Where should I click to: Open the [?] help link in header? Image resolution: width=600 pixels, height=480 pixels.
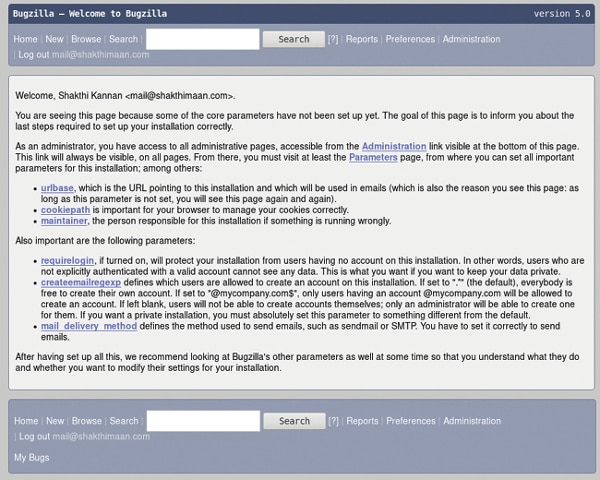coord(333,39)
